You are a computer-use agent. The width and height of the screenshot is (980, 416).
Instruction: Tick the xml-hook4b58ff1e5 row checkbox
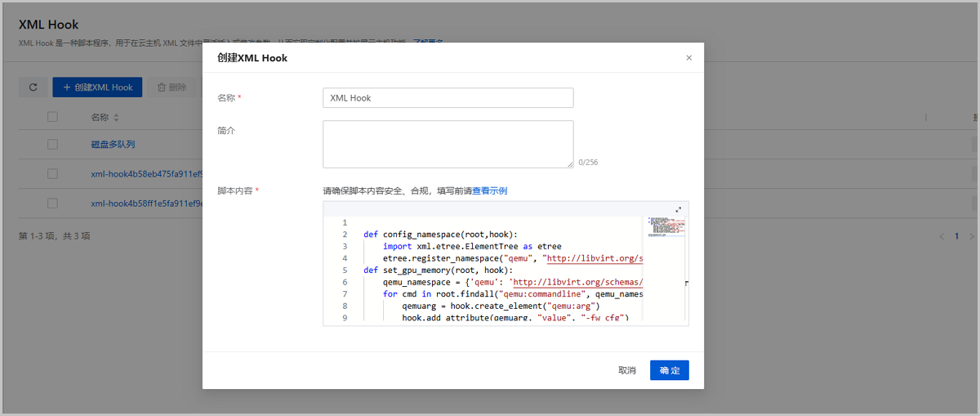(52, 203)
